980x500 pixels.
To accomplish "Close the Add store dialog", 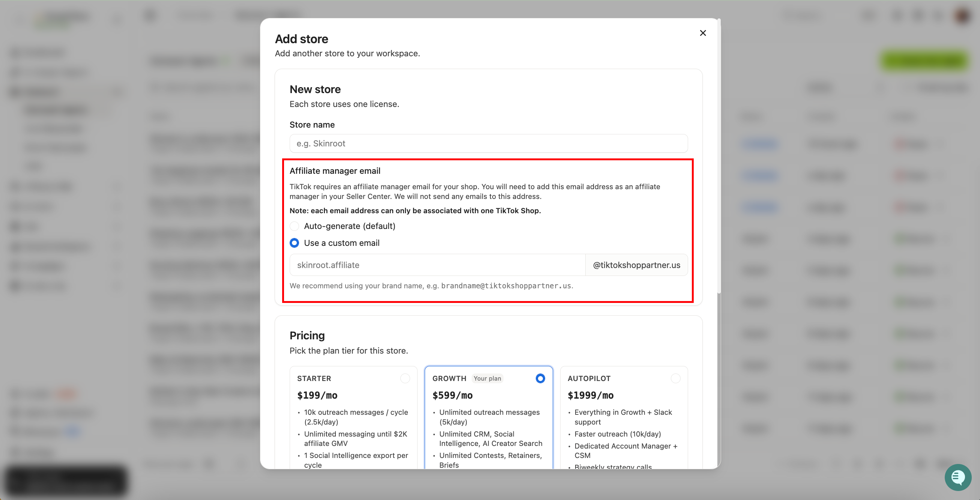I will (x=703, y=33).
